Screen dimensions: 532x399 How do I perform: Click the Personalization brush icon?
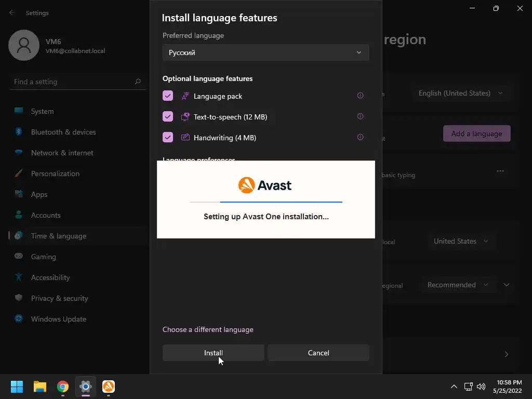pos(19,173)
